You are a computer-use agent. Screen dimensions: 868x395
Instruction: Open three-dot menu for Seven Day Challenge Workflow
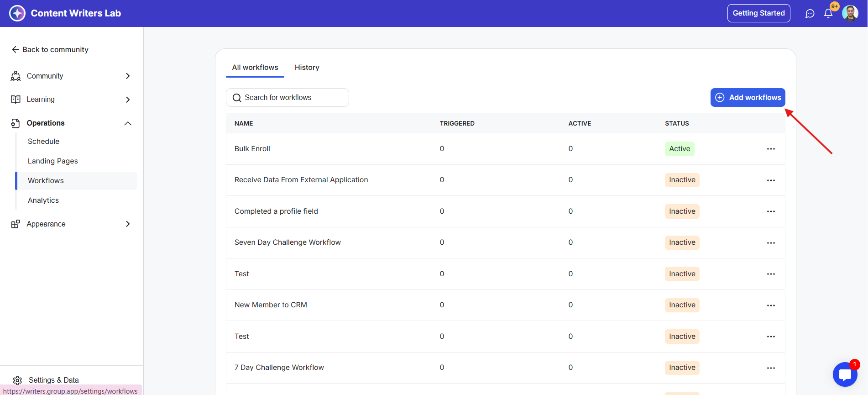click(x=771, y=243)
